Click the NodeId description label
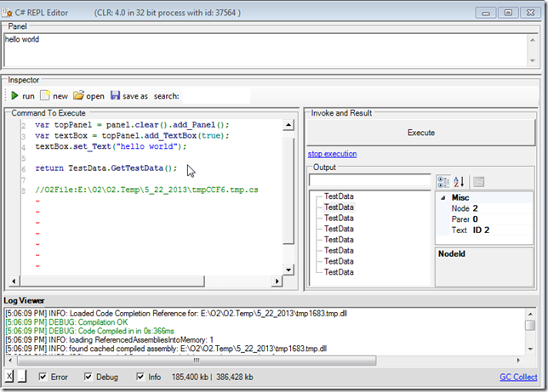This screenshot has height=392, width=548. pos(452,254)
